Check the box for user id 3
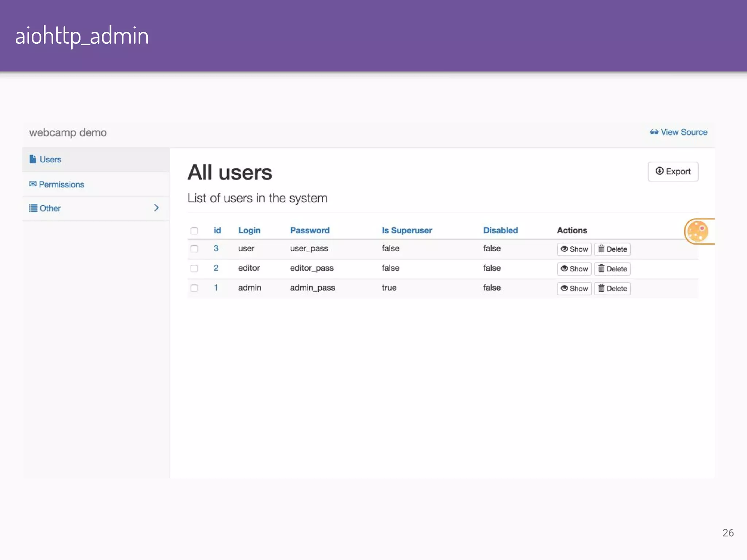Screen dimensions: 747x560 click(194, 249)
